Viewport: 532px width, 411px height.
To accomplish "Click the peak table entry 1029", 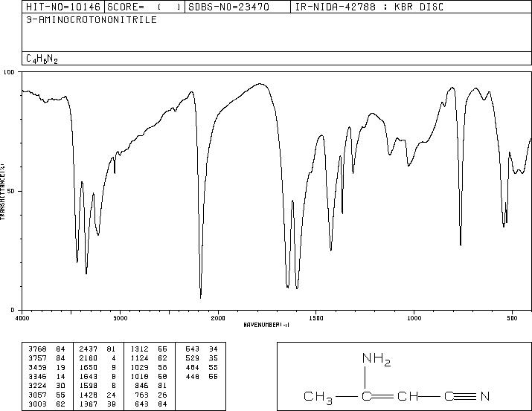I will [x=139, y=367].
